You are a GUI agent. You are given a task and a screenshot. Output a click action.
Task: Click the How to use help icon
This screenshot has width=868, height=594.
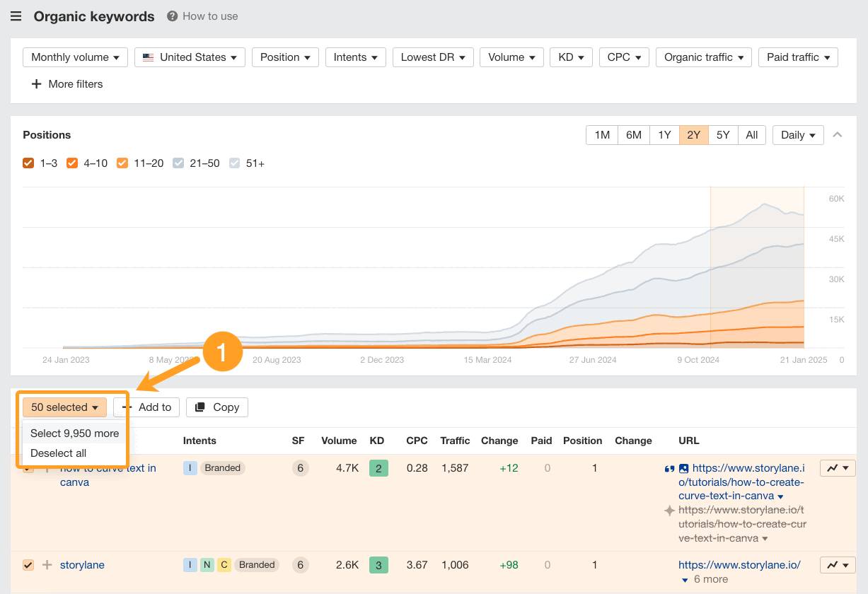point(172,16)
